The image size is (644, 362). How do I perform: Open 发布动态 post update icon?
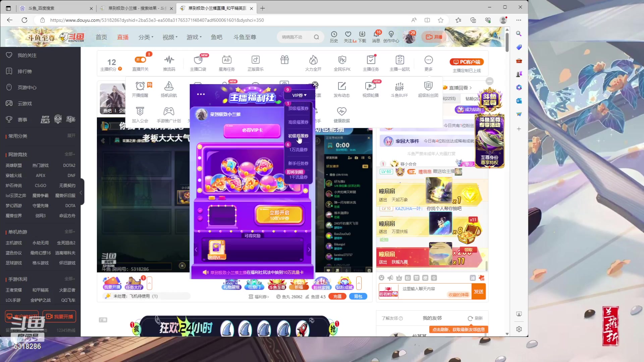click(342, 89)
